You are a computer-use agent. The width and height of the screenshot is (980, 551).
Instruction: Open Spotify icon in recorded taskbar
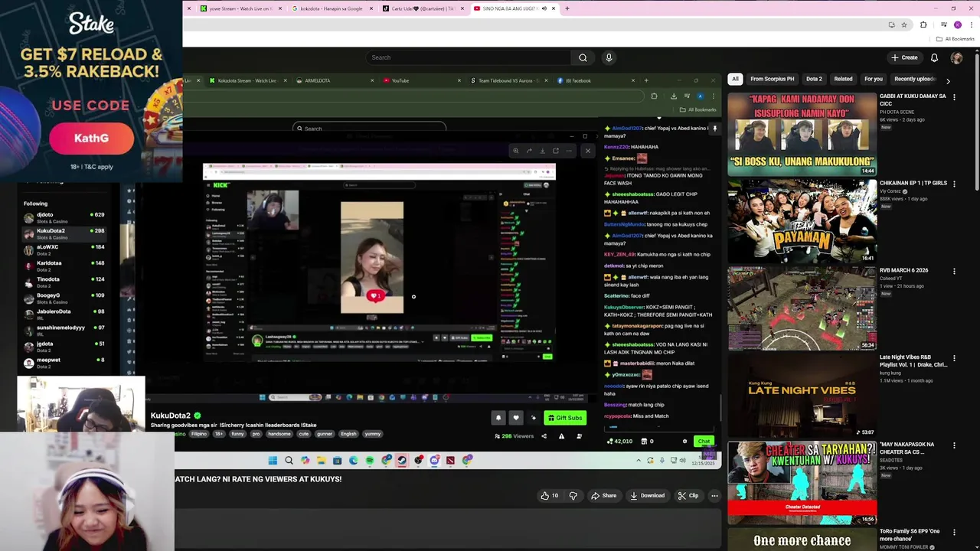pyautogui.click(x=370, y=461)
